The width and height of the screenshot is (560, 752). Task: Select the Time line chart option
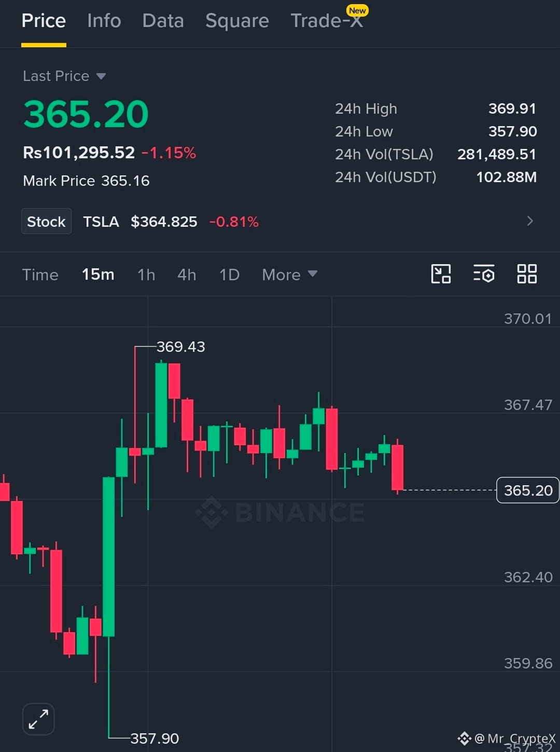click(40, 274)
